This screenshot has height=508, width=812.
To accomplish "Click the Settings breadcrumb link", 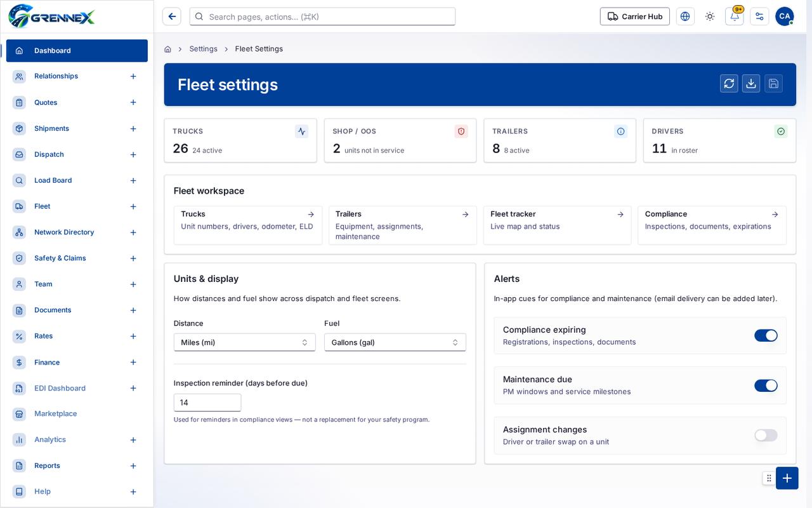I will coord(203,49).
